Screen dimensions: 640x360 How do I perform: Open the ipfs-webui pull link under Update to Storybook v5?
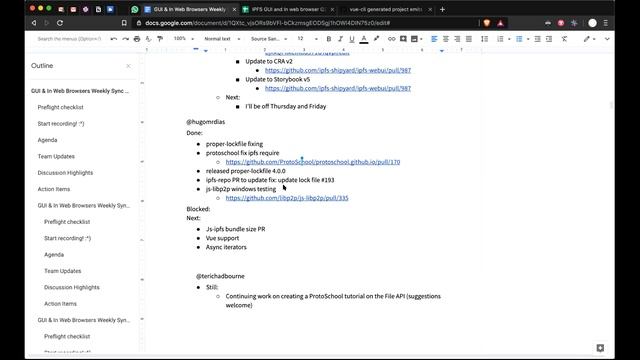click(338, 88)
